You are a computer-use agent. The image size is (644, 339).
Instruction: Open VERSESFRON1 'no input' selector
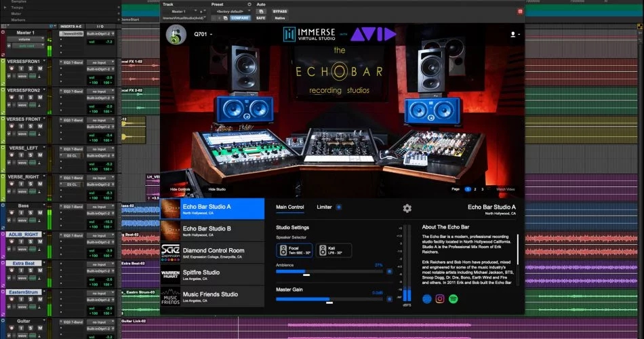tap(100, 62)
